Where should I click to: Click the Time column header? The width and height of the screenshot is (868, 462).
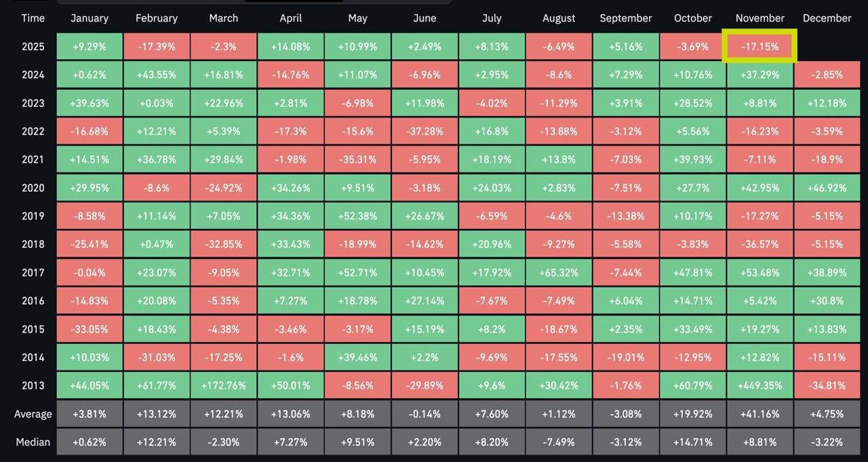point(33,18)
